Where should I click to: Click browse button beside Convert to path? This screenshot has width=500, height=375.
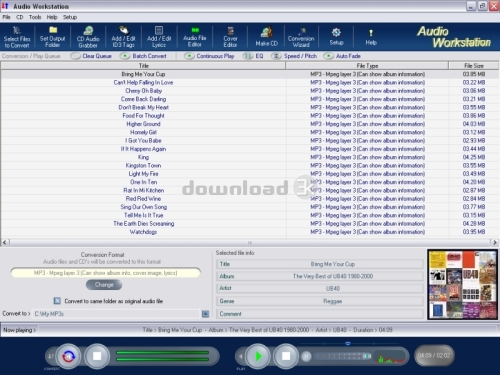[205, 314]
